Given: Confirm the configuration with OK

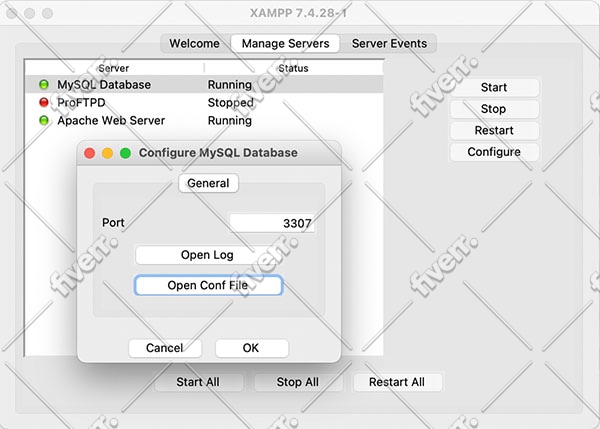Looking at the screenshot, I should pos(251,348).
